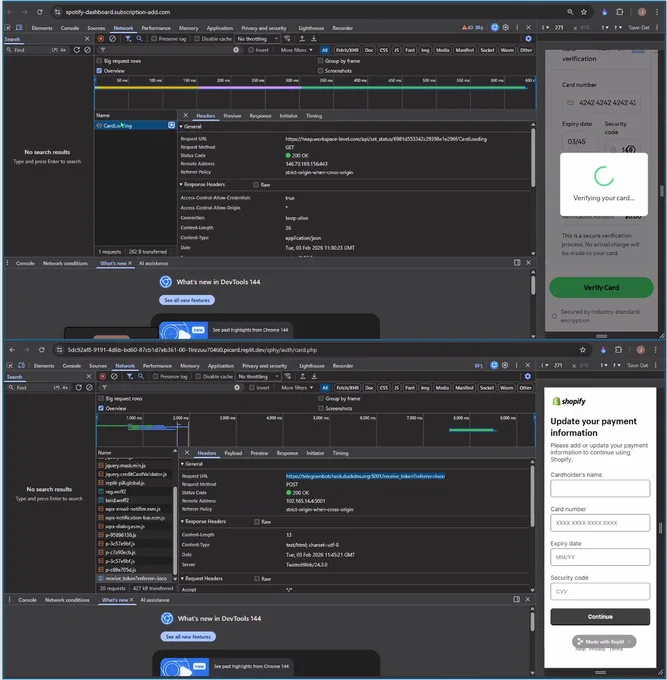
Task: Enable Preserve log in top Network panel
Action: tap(154, 39)
